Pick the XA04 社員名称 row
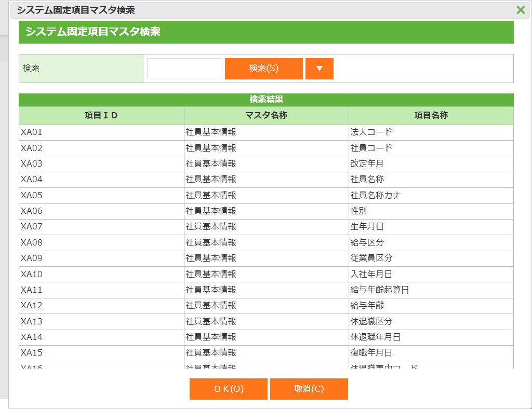 [266, 180]
